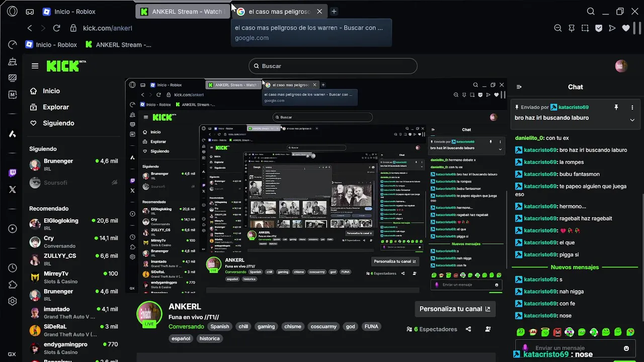Toggle Kick sidebar with hamburger menu

point(35,66)
